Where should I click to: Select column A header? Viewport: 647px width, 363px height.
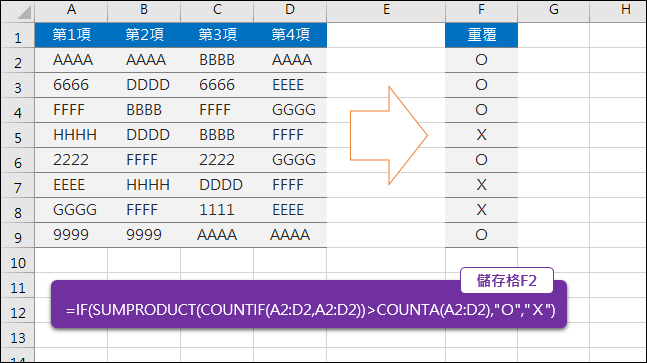71,11
